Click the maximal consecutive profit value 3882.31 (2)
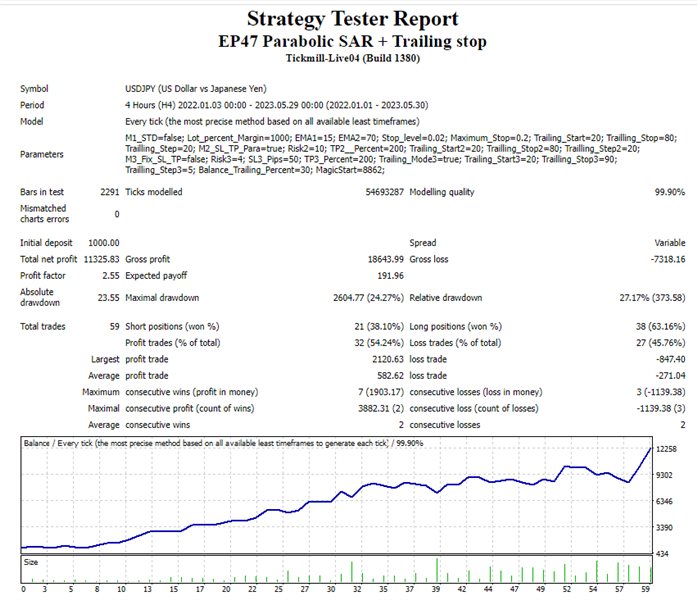 tap(381, 408)
